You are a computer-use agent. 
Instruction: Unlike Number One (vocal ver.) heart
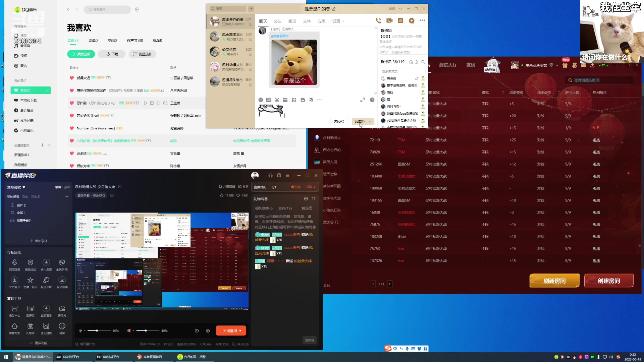(x=71, y=128)
